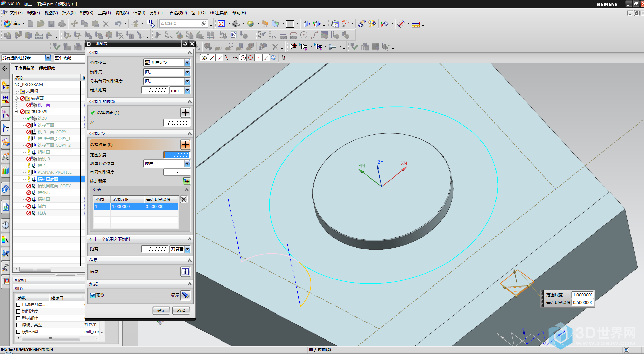Open the GC工具箱 menu
The image size is (644, 354).
click(x=219, y=13)
